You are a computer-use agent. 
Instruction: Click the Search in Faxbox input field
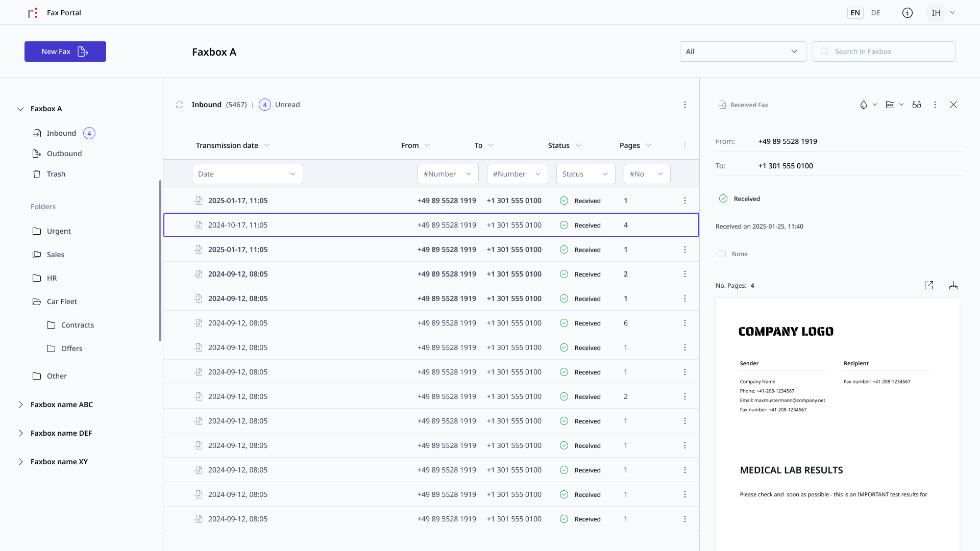[x=884, y=51]
